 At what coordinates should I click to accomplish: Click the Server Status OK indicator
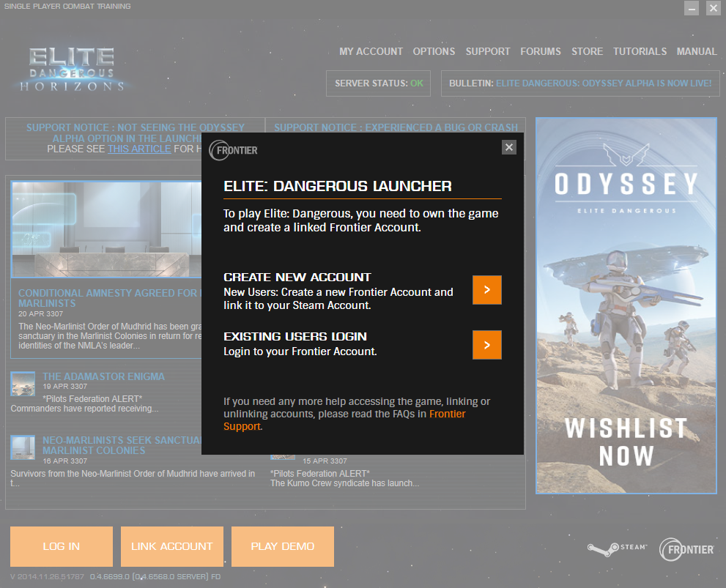point(378,83)
